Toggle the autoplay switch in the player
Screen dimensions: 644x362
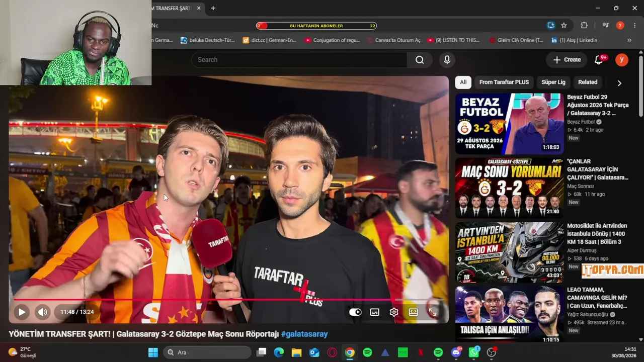[355, 312]
